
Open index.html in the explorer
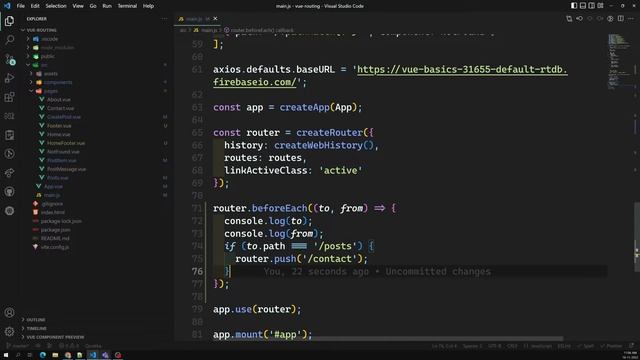53,212
